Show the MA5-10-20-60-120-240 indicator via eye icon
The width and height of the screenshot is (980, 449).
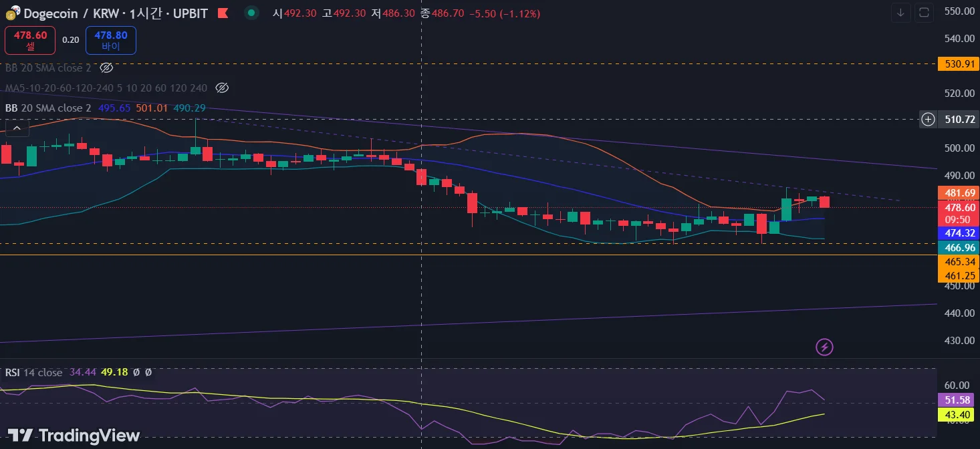(223, 88)
